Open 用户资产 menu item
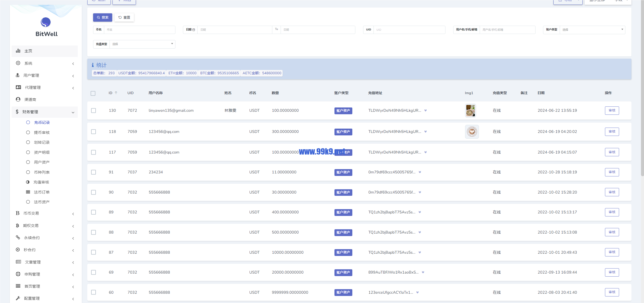This screenshot has height=303, width=644. click(x=42, y=162)
